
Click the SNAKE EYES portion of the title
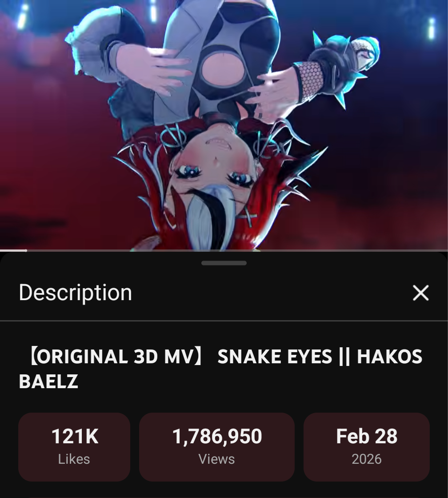coord(275,356)
